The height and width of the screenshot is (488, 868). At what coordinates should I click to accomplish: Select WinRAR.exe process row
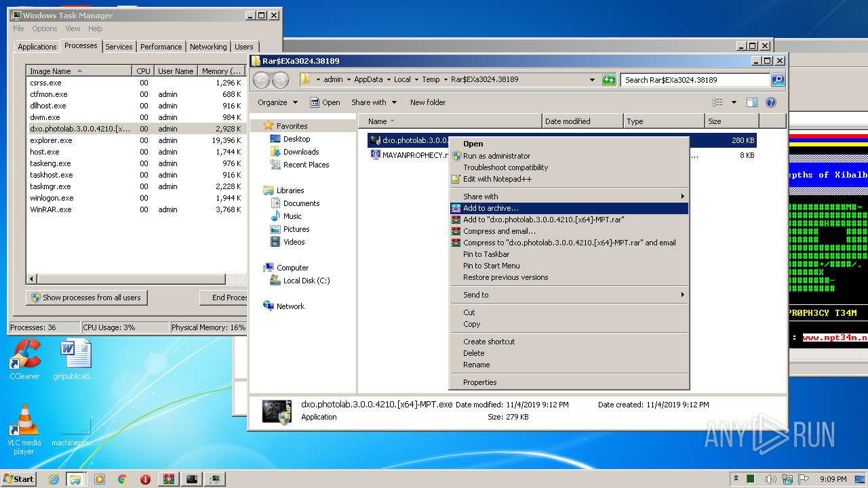click(x=136, y=209)
